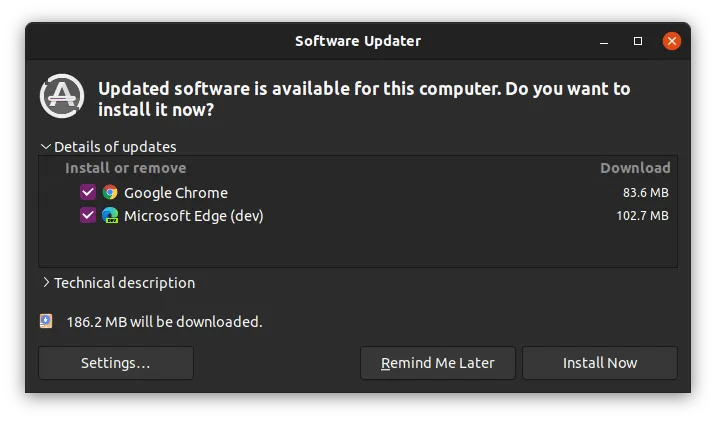This screenshot has width=716, height=421.
Task: Click the Software Updater app icon
Action: [62, 97]
